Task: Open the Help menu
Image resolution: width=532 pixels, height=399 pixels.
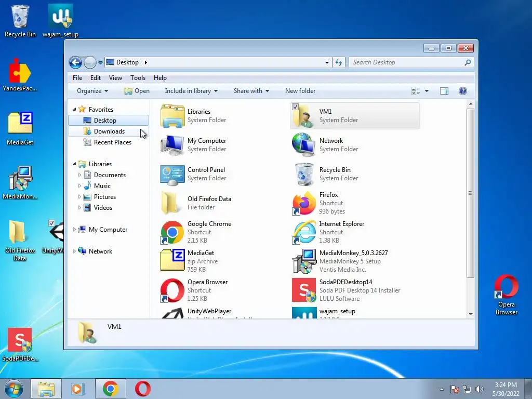Action: 160,78
